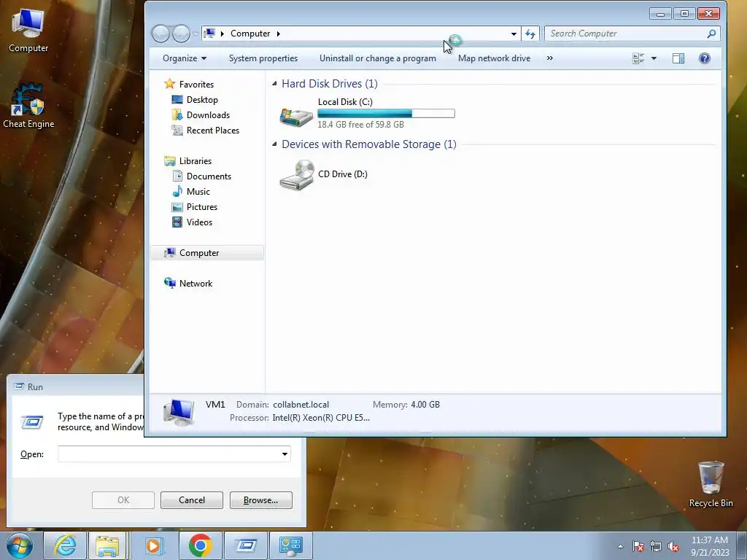
Task: Click the Action Center flag tray icon
Action: pos(638,546)
